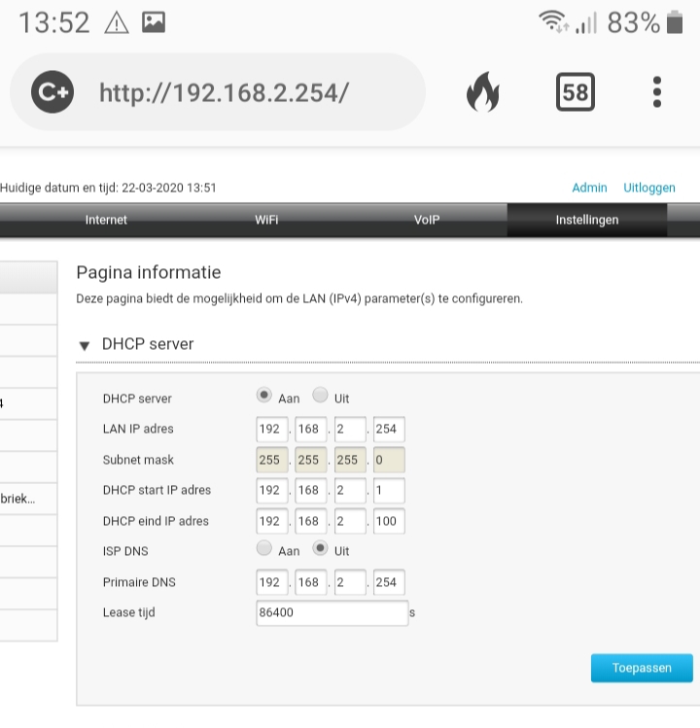Click the Uitloggen link

pyautogui.click(x=649, y=188)
